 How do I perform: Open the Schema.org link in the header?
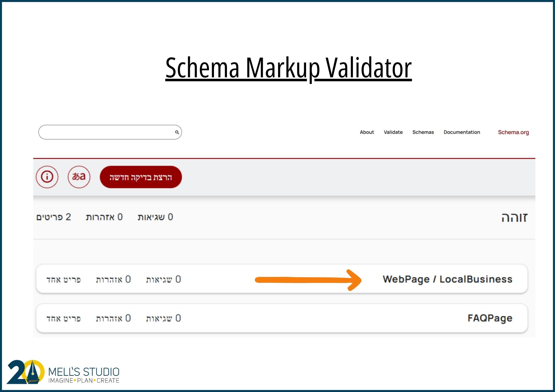click(513, 132)
